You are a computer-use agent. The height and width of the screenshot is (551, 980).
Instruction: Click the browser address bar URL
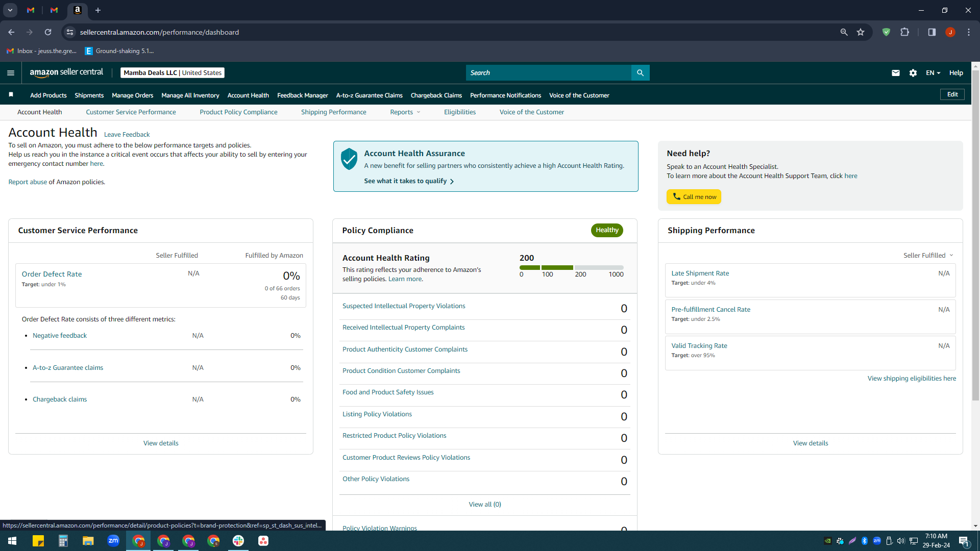(x=159, y=32)
